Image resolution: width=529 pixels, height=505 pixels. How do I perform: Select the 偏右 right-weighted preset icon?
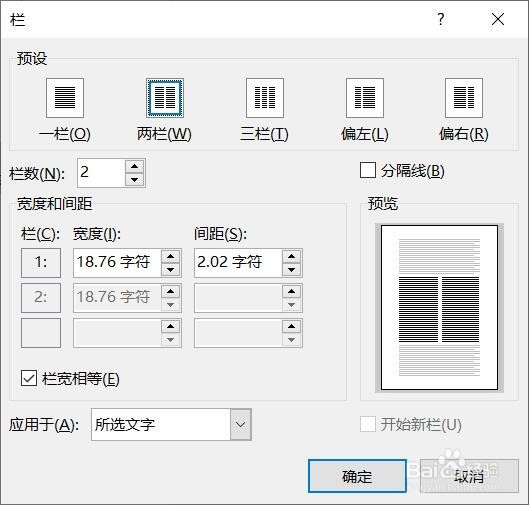pyautogui.click(x=464, y=98)
